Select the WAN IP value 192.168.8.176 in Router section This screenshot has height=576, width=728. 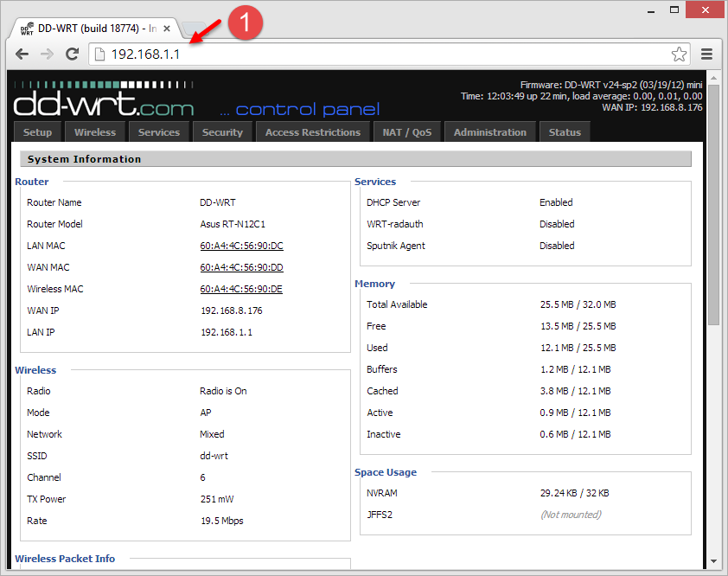pos(231,310)
